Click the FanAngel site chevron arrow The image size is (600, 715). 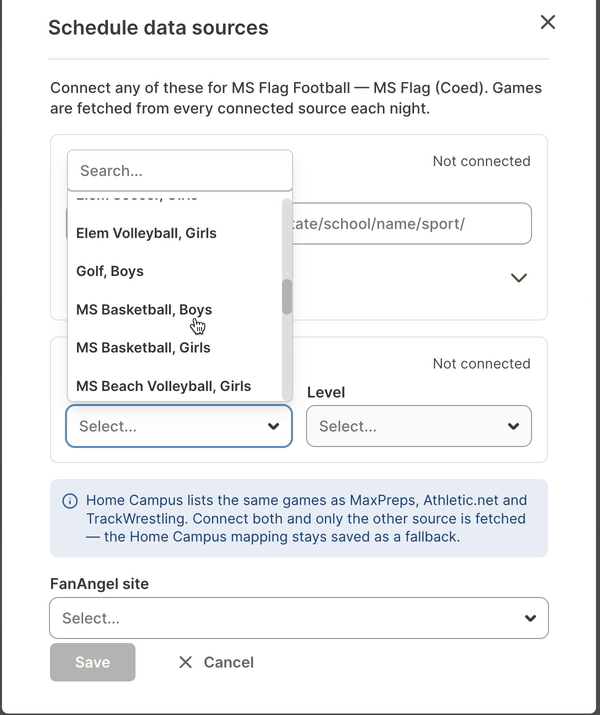click(530, 618)
